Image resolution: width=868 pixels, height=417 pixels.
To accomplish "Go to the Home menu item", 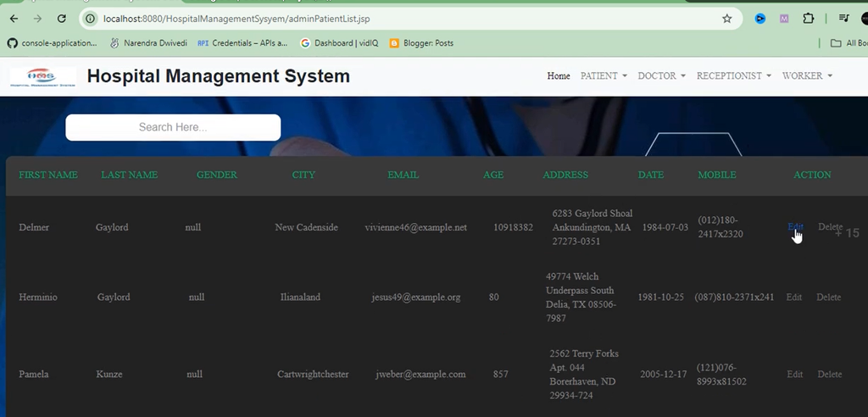I will [x=559, y=76].
